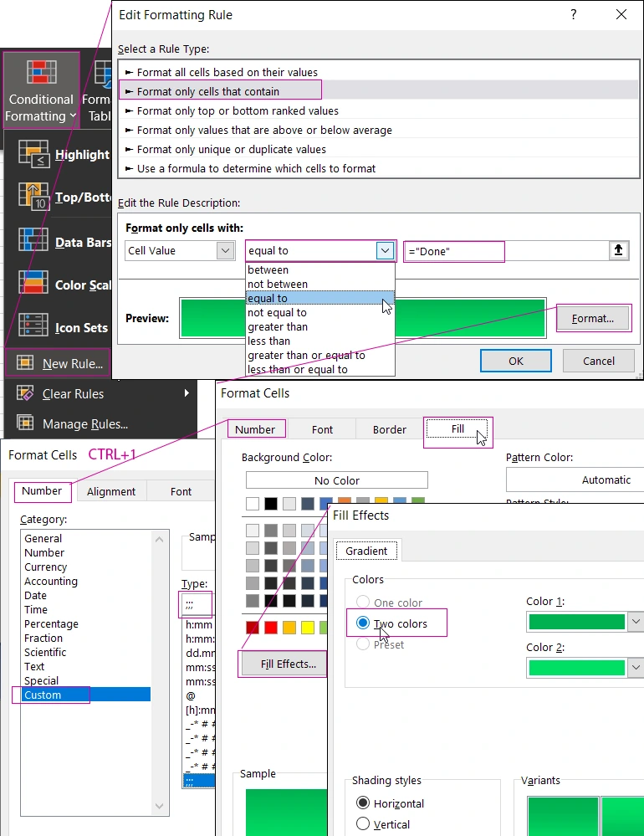Click the collapse dialog arrow beside ="Done"
644x836 pixels.
coord(619,250)
